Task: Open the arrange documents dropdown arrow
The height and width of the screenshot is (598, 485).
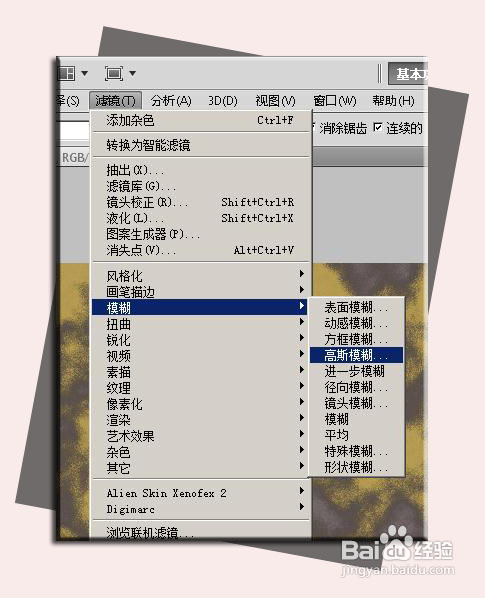Action: [85, 73]
